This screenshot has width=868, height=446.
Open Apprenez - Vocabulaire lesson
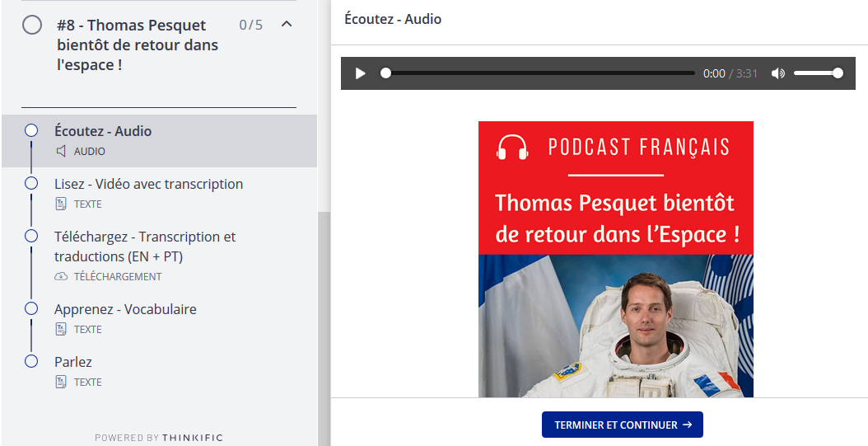pyautogui.click(x=125, y=309)
